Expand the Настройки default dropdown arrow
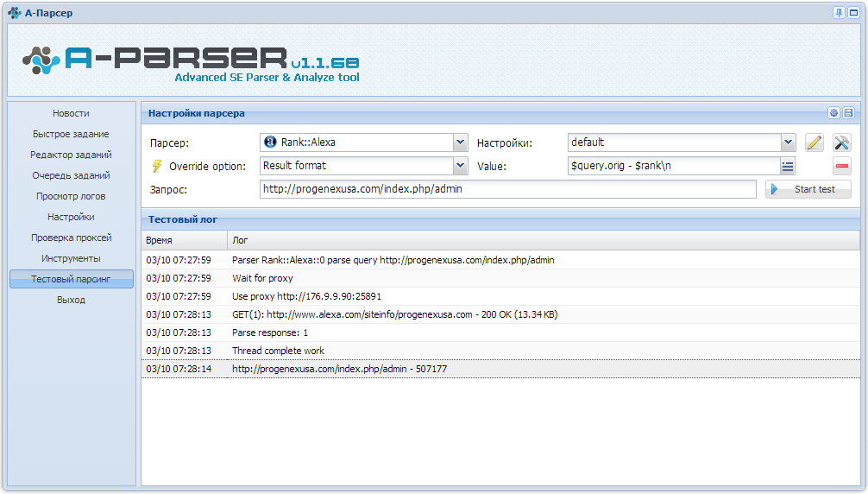Screen dimensions: 868x494 click(x=789, y=142)
